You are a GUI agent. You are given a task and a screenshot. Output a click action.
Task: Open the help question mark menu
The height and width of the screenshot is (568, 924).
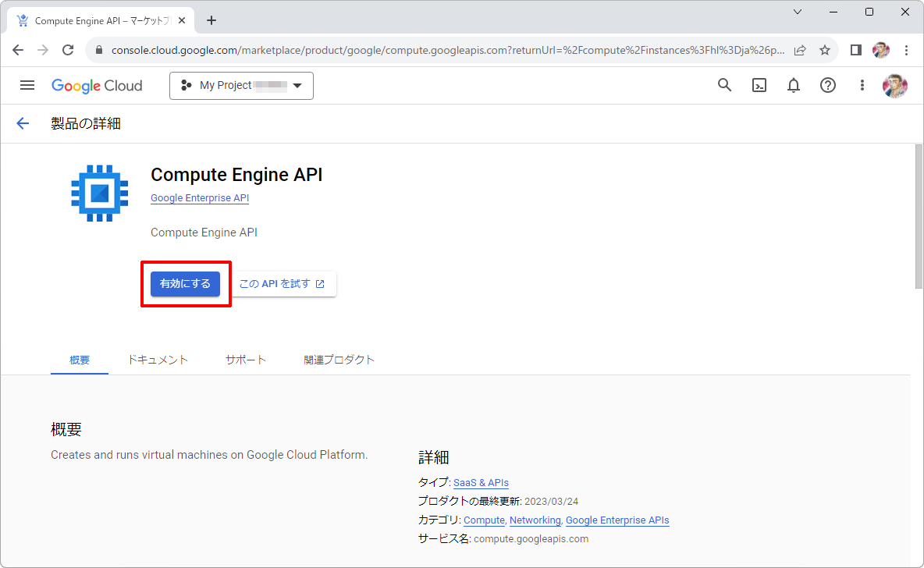pyautogui.click(x=827, y=86)
